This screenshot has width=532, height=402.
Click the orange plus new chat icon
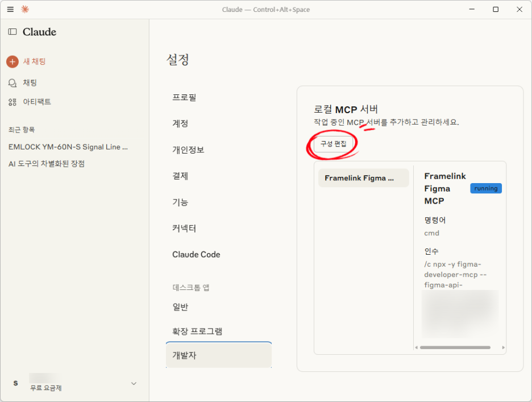(13, 62)
